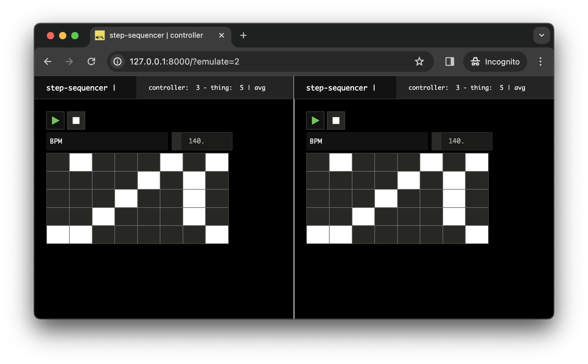Viewport: 588px width, 364px height.
Task: Open a new browser tab
Action: coord(243,35)
